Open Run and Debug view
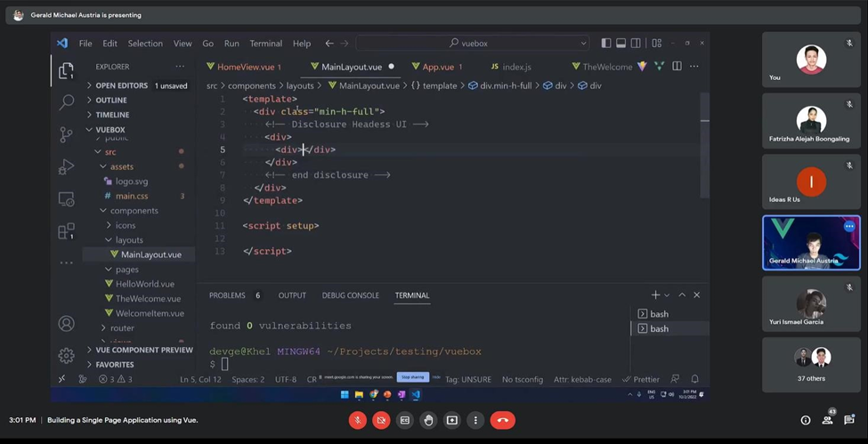 click(66, 166)
